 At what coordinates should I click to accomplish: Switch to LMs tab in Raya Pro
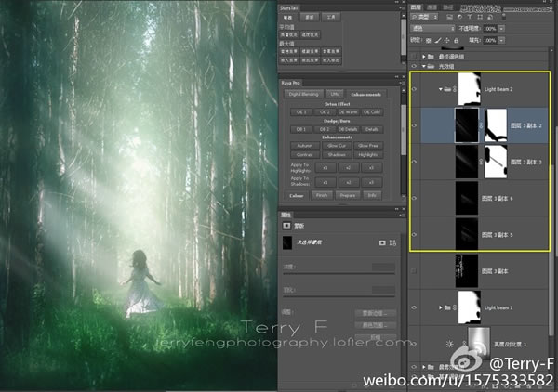(x=335, y=94)
